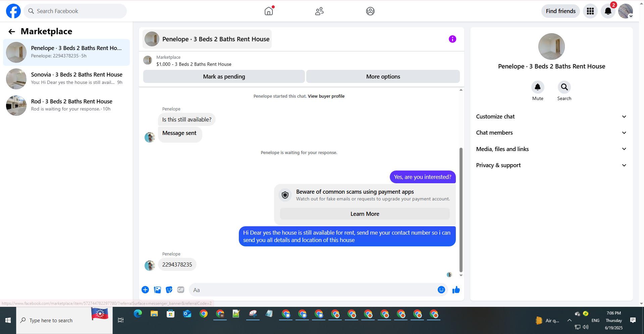Click the chat scroll-down arrow
This screenshot has width=644, height=334.
click(461, 275)
